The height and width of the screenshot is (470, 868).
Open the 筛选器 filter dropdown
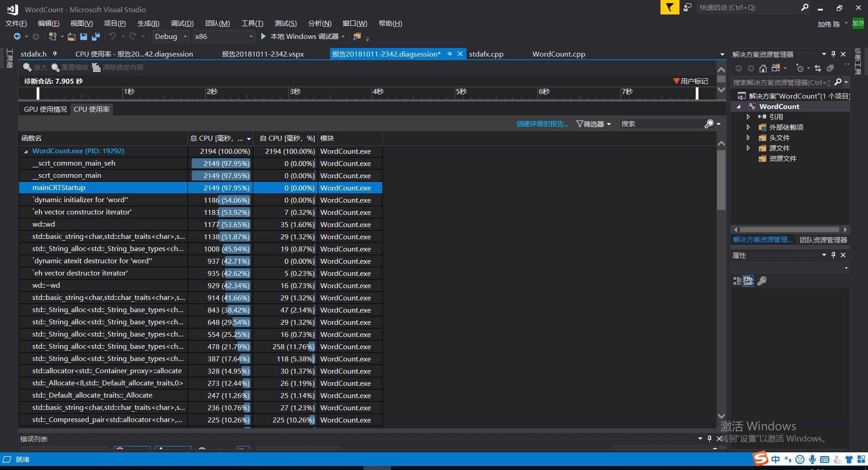click(x=594, y=124)
